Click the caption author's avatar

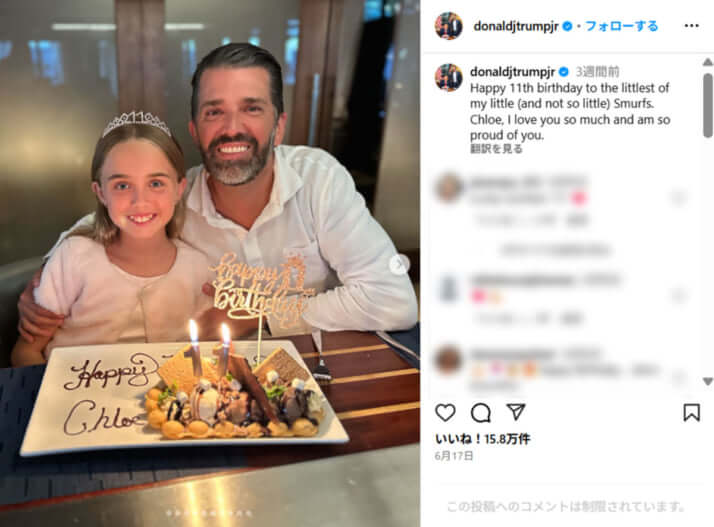click(449, 77)
